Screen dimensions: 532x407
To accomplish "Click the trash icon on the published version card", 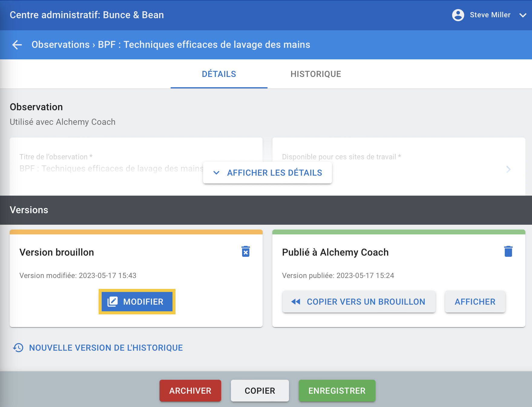I will 508,251.
